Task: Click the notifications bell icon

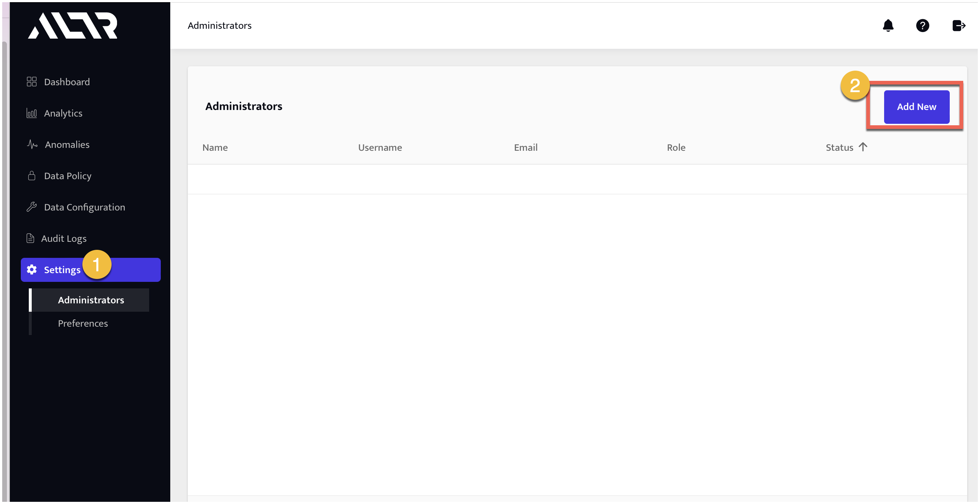Action: point(887,25)
